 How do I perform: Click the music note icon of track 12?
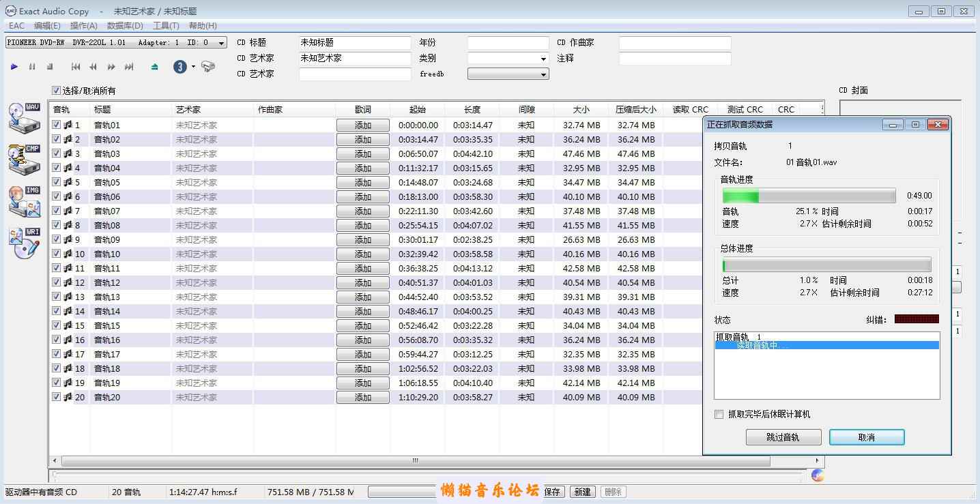pos(68,282)
